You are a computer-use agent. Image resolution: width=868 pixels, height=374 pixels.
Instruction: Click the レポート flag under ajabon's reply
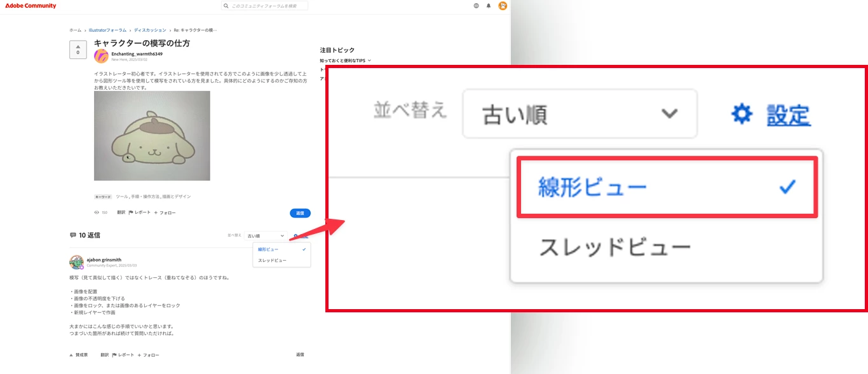point(123,355)
